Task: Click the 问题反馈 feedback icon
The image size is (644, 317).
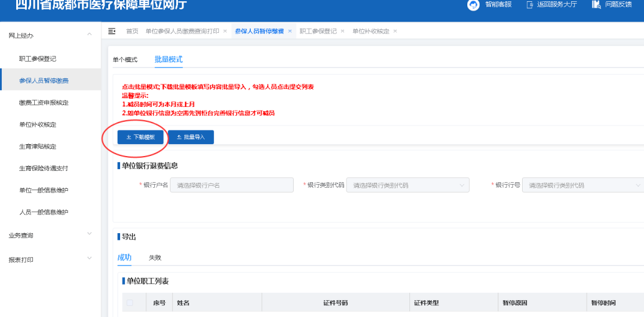Action: [x=596, y=5]
